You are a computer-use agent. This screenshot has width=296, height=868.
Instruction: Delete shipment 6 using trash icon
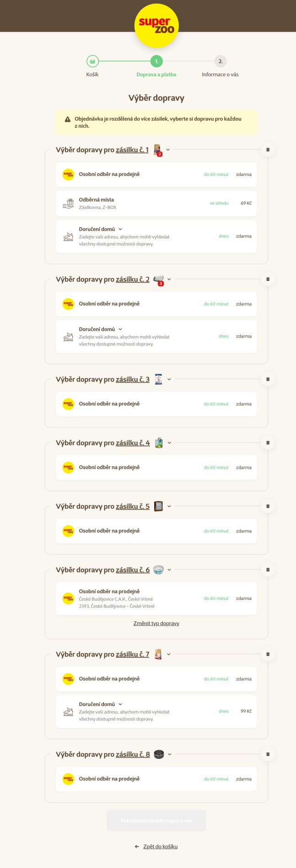(x=268, y=570)
